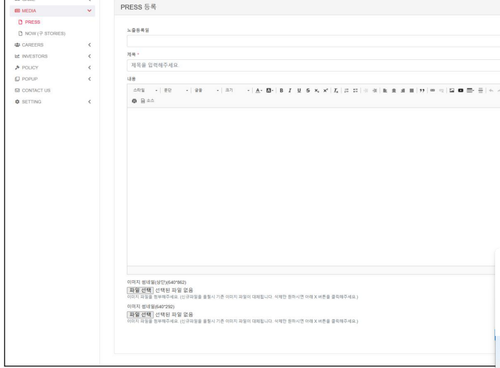Insert a horizontal line
This screenshot has height=368, width=500.
click(x=481, y=90)
